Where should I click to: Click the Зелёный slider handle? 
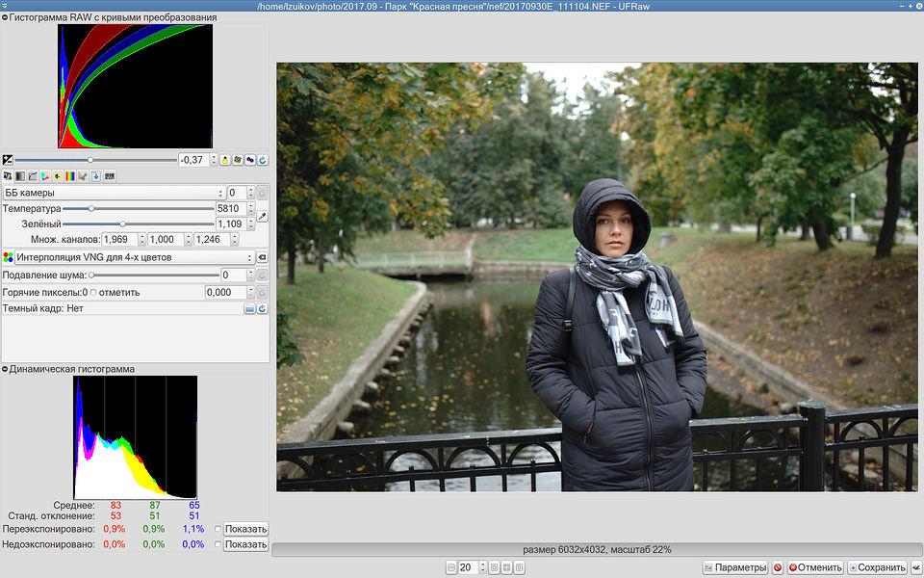122,224
